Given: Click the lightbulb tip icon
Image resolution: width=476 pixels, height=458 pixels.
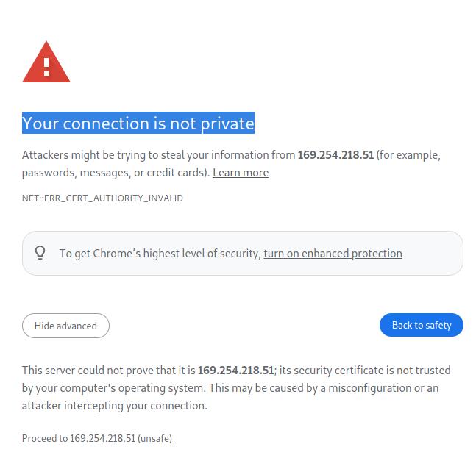Looking at the screenshot, I should click(x=40, y=253).
